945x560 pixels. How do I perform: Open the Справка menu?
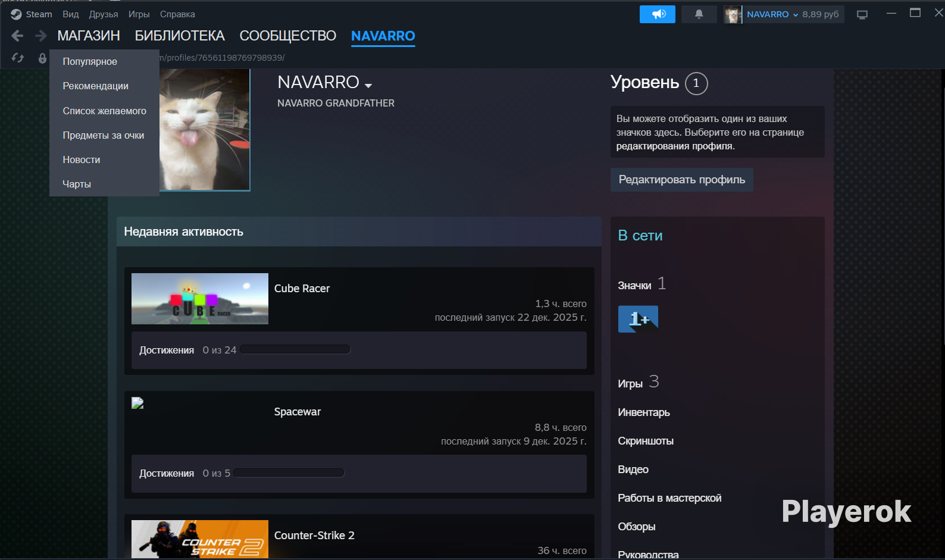point(177,14)
